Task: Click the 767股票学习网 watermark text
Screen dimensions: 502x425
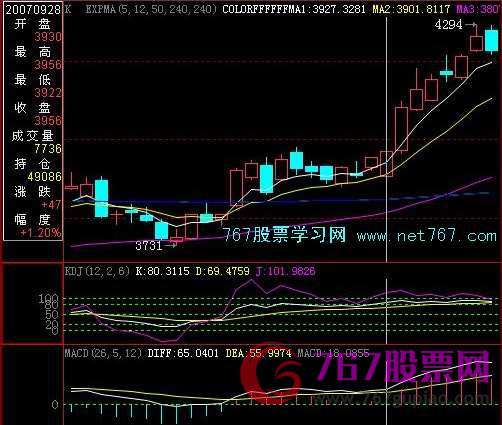Action: (284, 234)
